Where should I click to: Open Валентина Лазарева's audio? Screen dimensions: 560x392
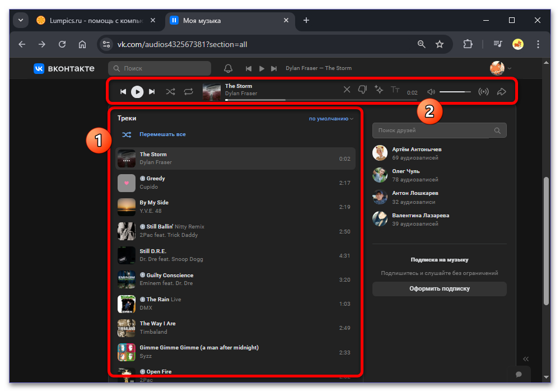439,219
